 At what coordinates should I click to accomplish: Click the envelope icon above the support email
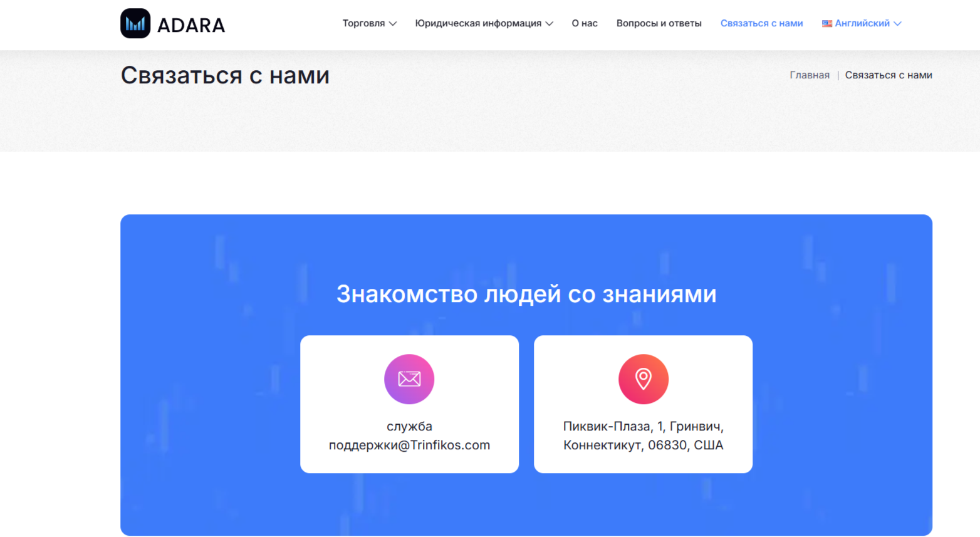pos(409,378)
